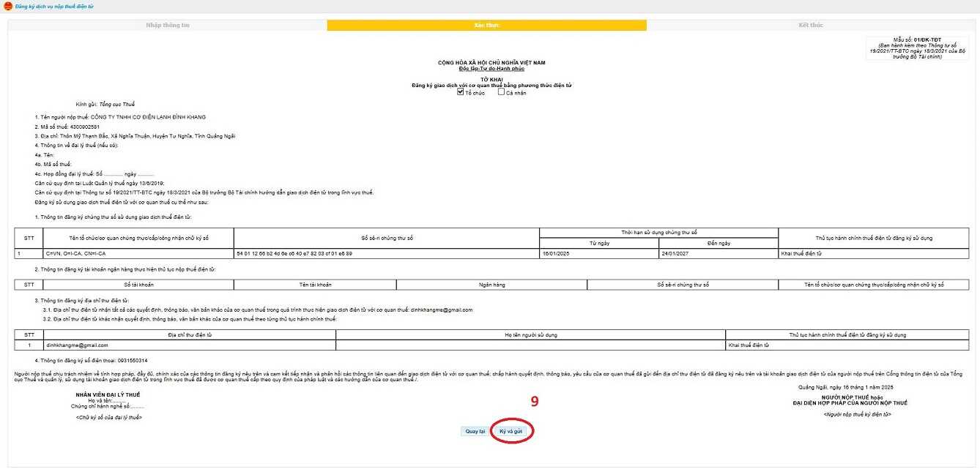
Task: Click the certificate serial number starting with 54 01 12 66
Action: click(294, 253)
